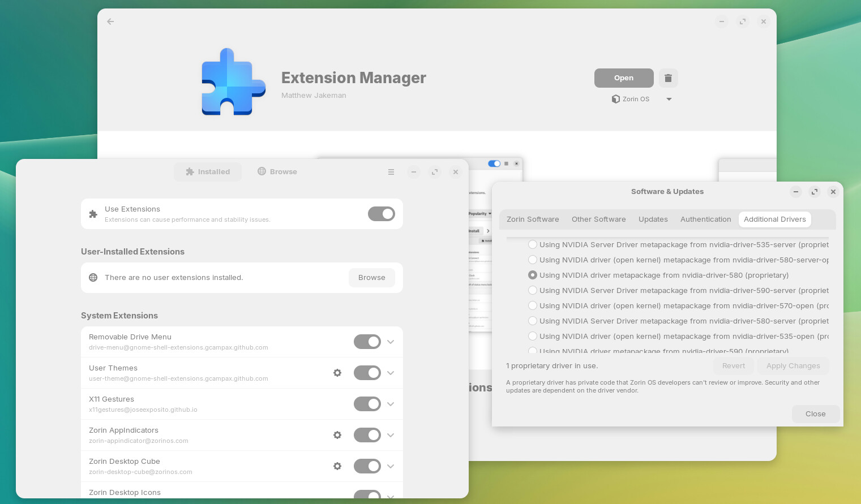This screenshot has height=504, width=861.
Task: Click the Extension Manager puzzle piece logo
Action: point(233,82)
